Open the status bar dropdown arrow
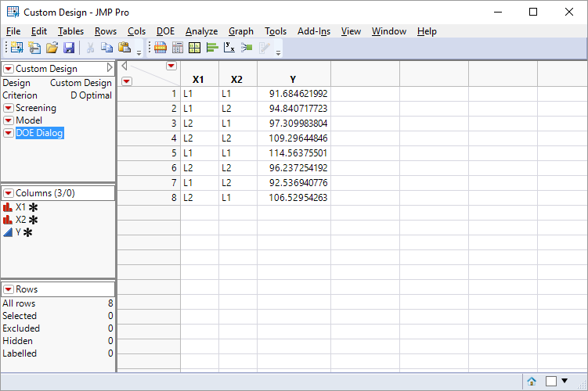The width and height of the screenshot is (588, 391). pos(565,381)
